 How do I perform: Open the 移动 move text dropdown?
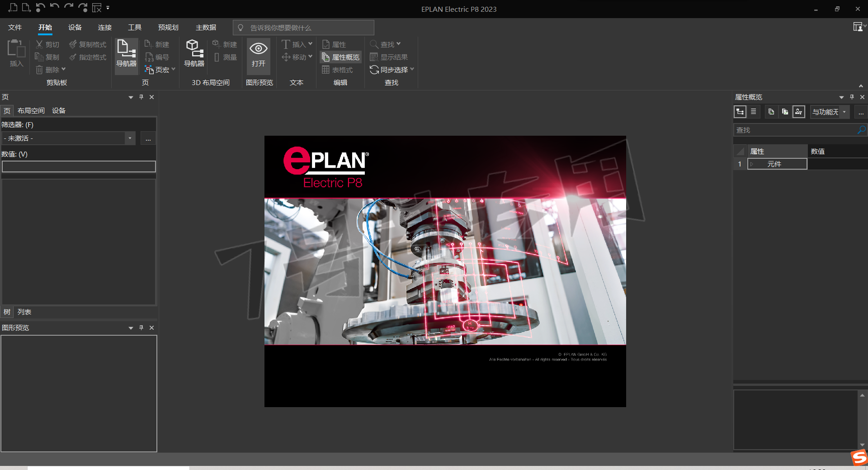pos(310,57)
